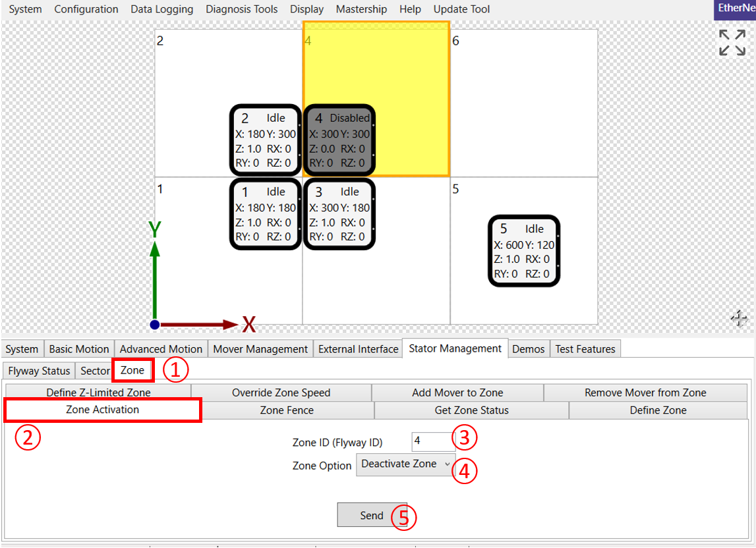Switch to the Advanced Motion tab
756x548 pixels.
[161, 349]
